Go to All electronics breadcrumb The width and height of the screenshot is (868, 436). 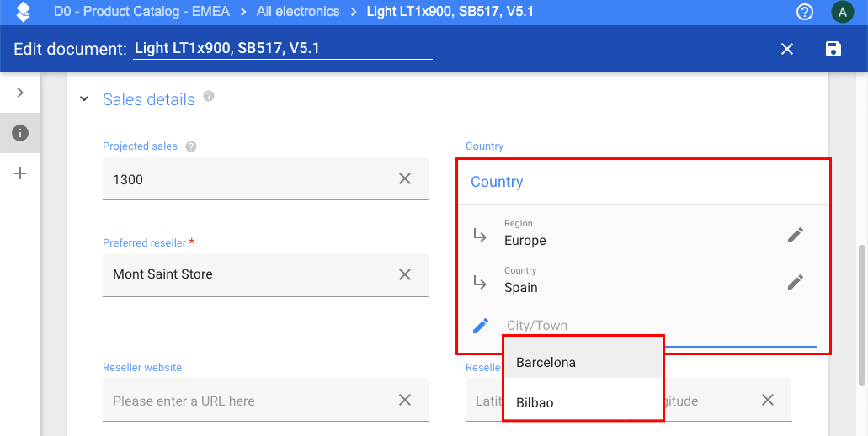(x=298, y=12)
